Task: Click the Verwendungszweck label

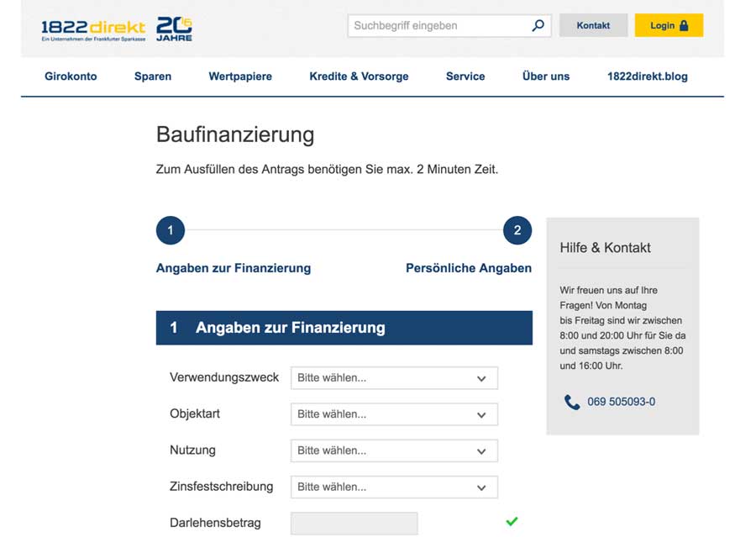Action: point(224,377)
